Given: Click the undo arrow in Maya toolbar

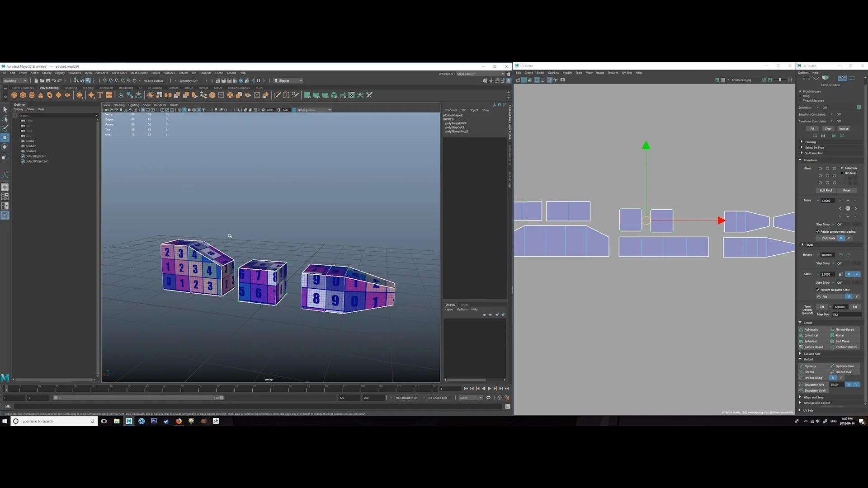Looking at the screenshot, I should [x=53, y=80].
